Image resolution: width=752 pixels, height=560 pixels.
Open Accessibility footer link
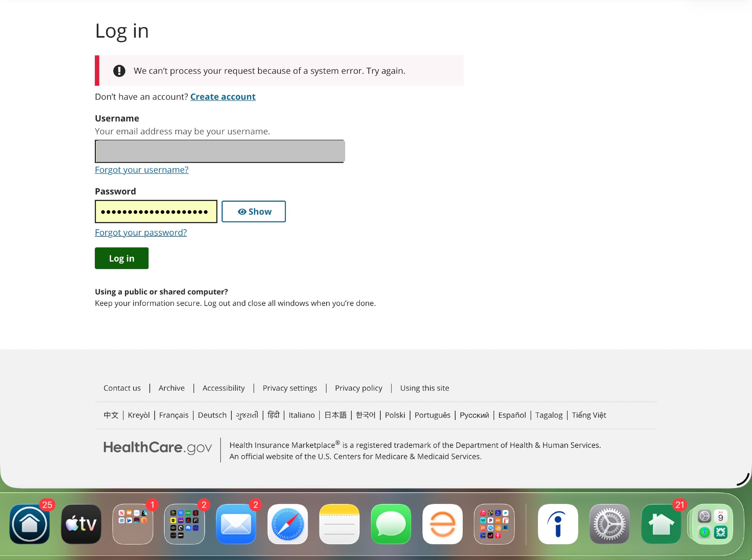(x=223, y=388)
